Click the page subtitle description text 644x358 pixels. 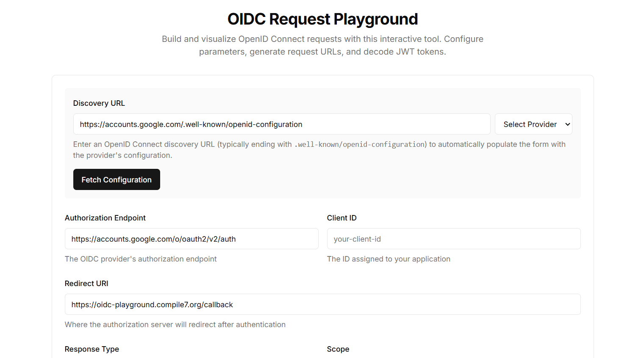[x=322, y=45]
